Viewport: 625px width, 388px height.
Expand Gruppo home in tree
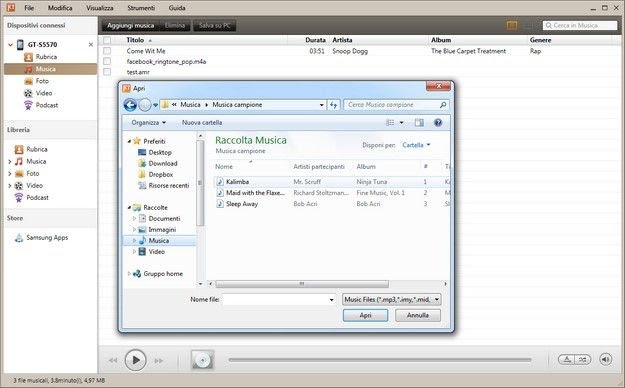[x=129, y=274]
